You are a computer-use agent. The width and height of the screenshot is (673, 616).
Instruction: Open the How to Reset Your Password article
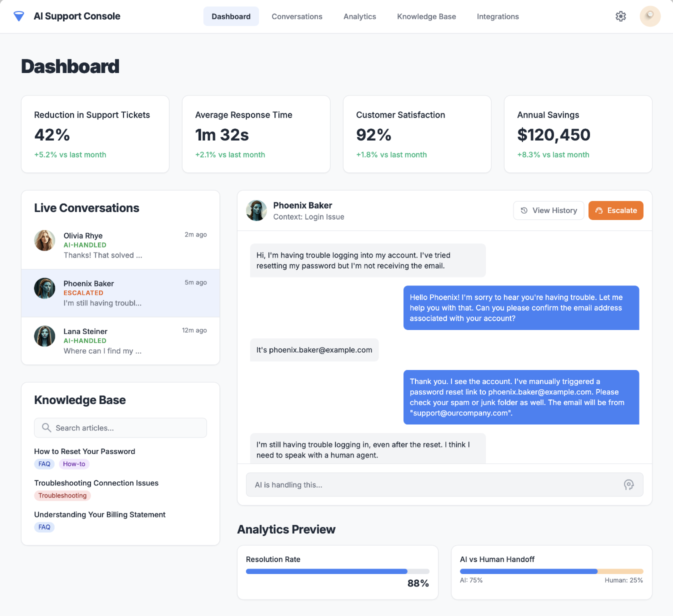click(x=84, y=451)
